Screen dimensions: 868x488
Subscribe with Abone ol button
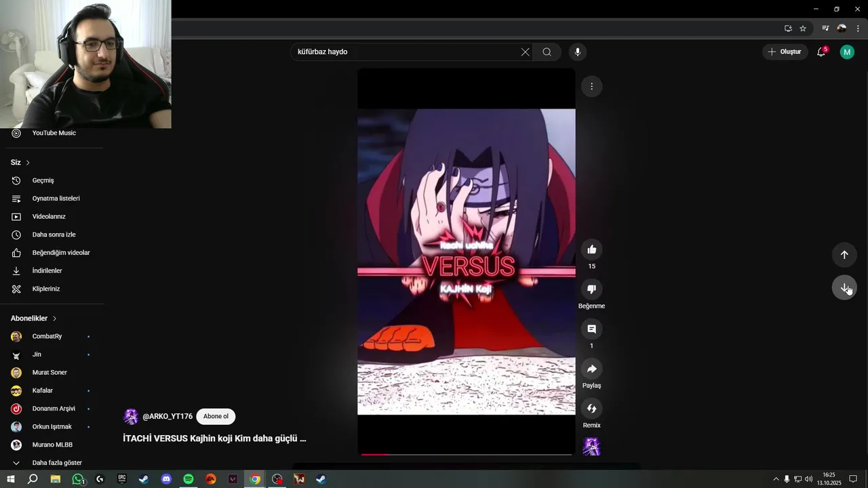(216, 416)
